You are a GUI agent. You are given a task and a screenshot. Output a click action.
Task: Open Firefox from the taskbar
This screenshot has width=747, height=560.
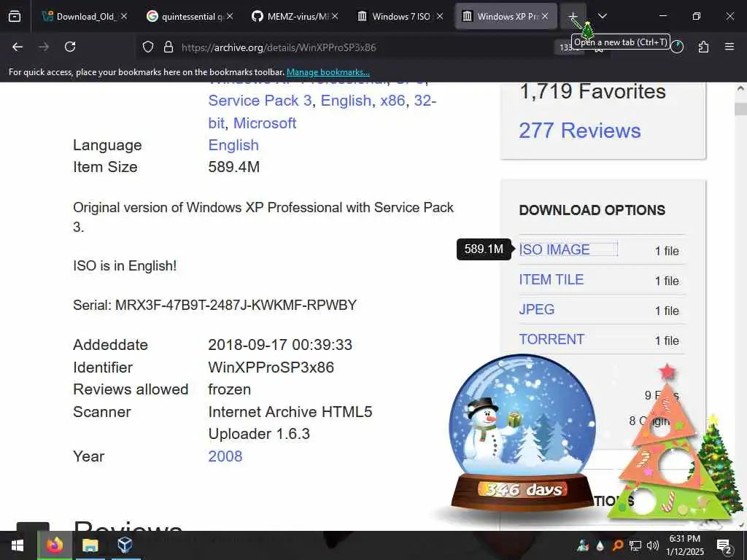pyautogui.click(x=54, y=545)
